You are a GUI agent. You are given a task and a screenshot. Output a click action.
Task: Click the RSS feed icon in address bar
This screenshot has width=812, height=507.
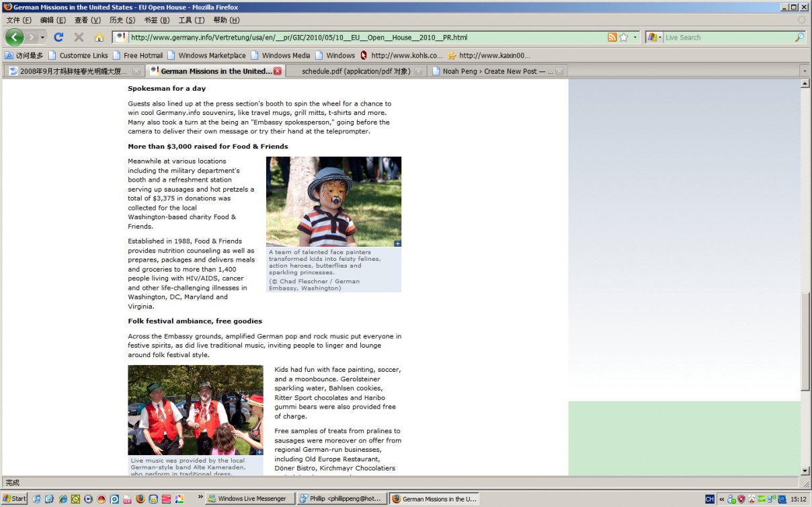tap(612, 38)
